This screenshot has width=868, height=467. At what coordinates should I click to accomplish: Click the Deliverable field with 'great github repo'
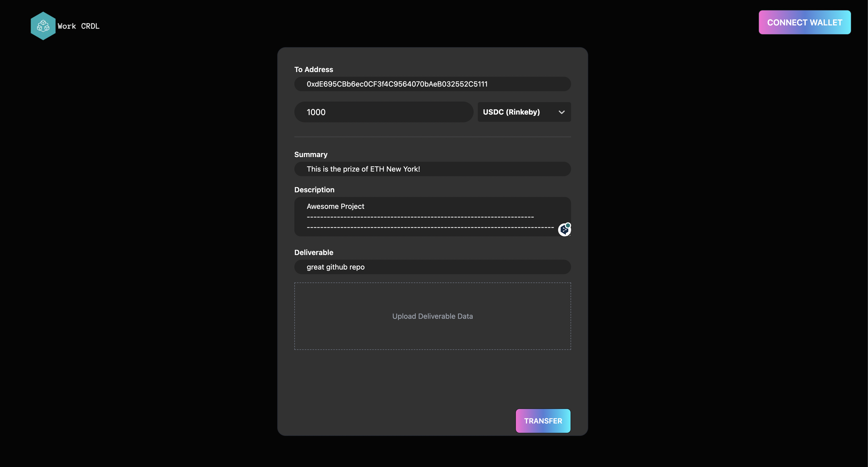tap(432, 267)
